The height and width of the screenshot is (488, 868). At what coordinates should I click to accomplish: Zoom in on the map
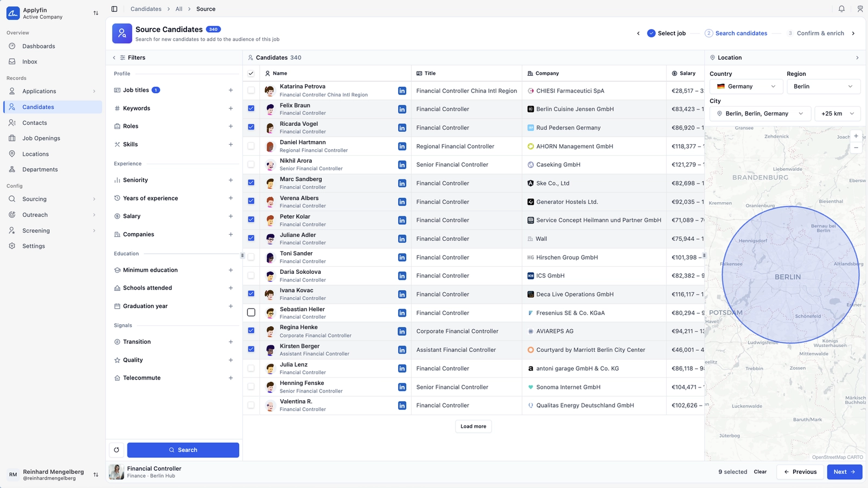(856, 136)
